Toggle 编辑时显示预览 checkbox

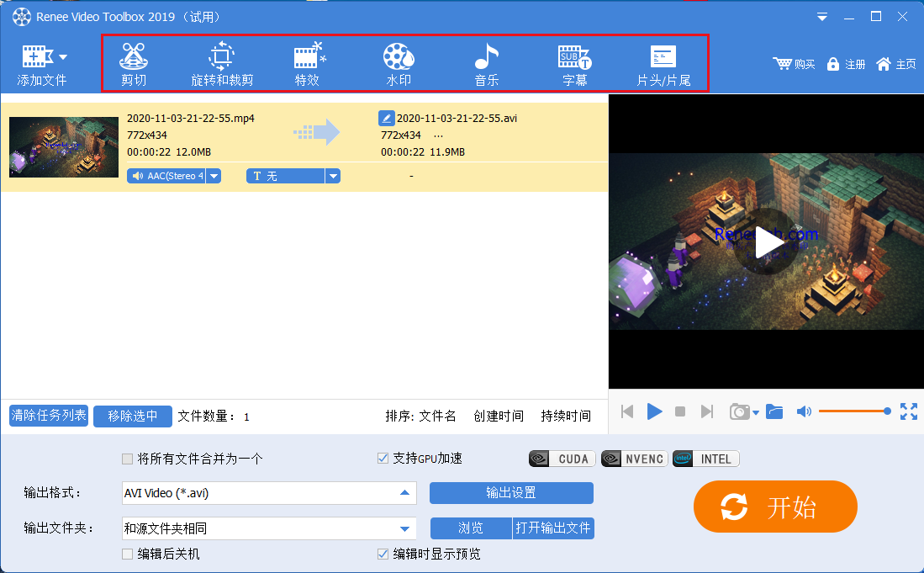[383, 554]
